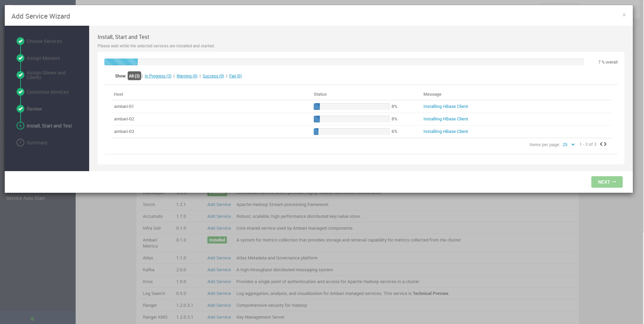Open ambari-02 Installing HBase Client message
Screen dimensions: 644x324
click(x=446, y=119)
